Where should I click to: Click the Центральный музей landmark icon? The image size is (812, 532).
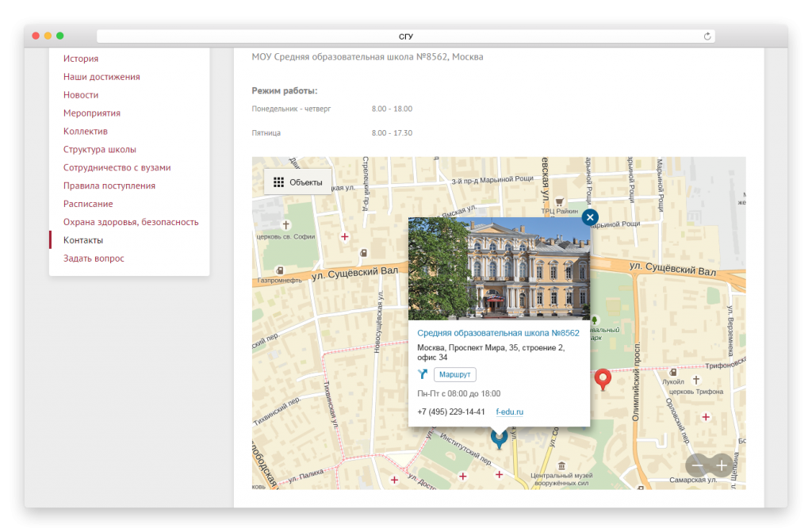561,465
